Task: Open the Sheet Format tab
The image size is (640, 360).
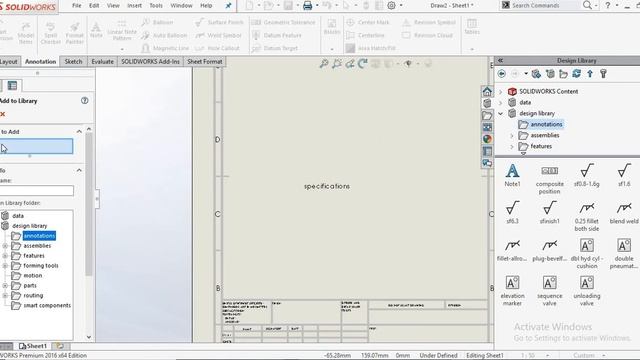Action: [x=204, y=62]
